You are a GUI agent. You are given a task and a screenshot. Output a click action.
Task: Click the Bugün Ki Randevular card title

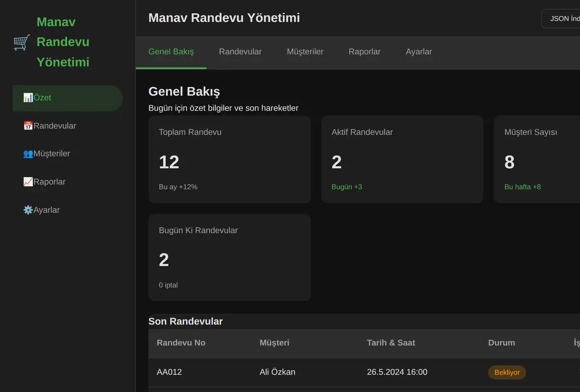198,231
